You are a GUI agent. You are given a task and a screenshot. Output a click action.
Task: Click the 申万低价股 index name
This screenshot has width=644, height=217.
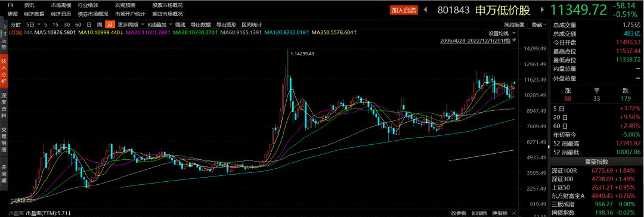[503, 10]
